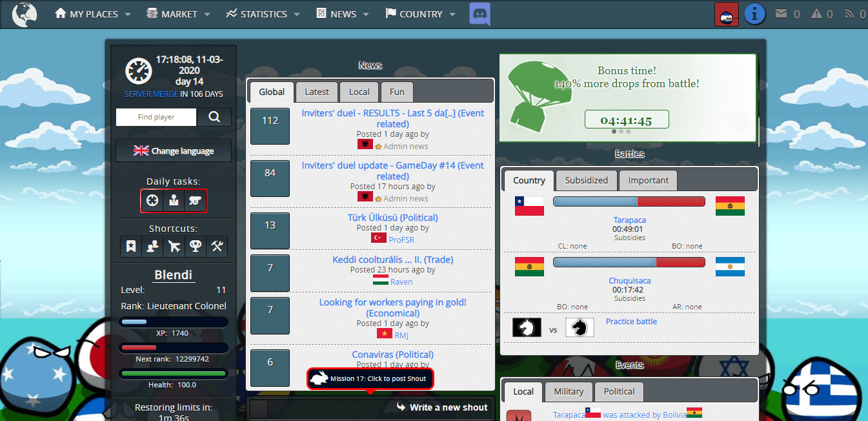
Task: Click the black horse practice battle icon
Action: pyautogui.click(x=580, y=327)
